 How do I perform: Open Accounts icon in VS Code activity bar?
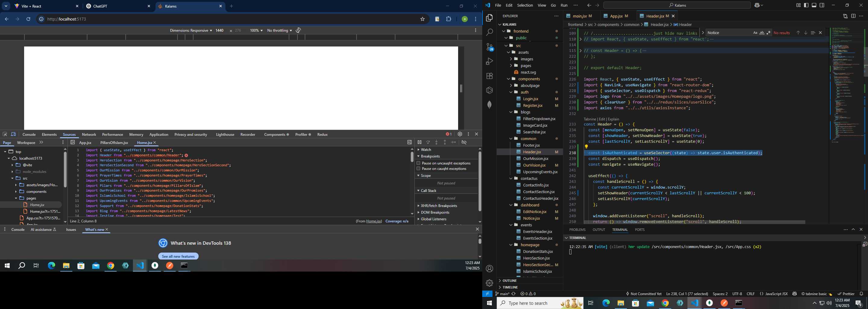[x=489, y=269]
